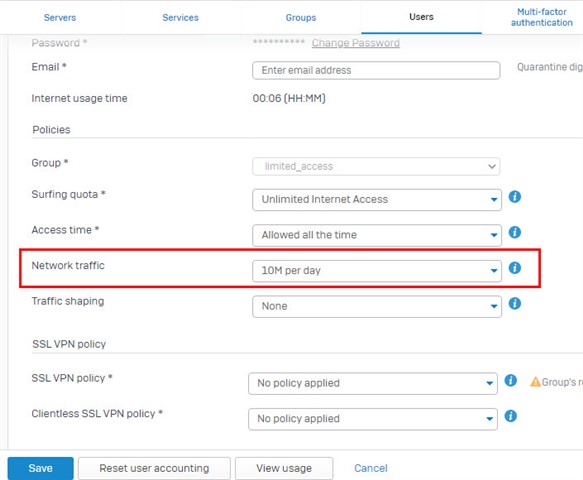Switch to the Servers tab
The height and width of the screenshot is (480, 583).
coord(60,17)
